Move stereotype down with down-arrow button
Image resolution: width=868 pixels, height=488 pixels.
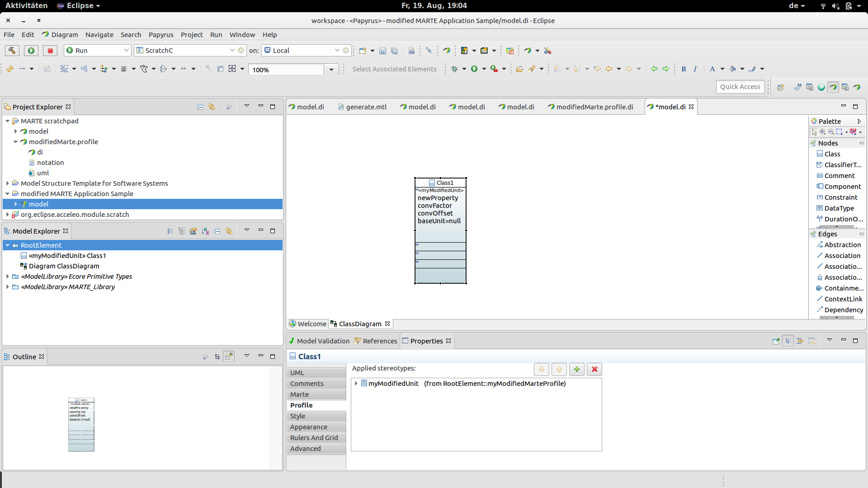pos(542,370)
